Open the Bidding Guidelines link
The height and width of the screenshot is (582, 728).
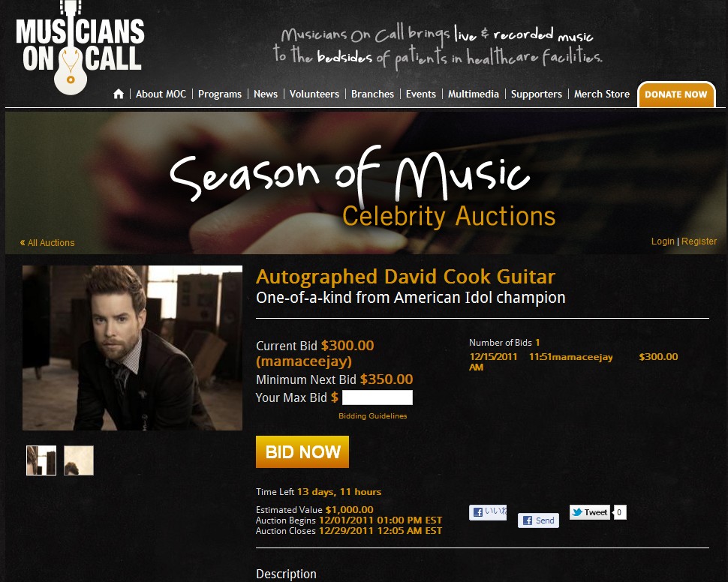coord(373,415)
